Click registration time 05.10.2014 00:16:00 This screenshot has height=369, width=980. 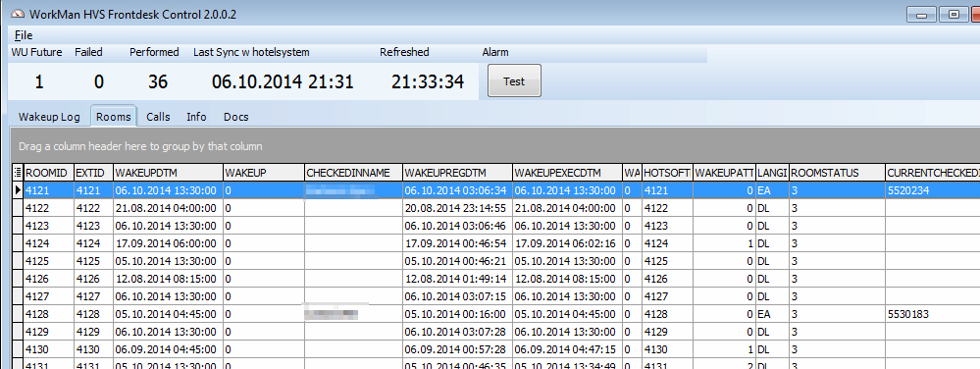pyautogui.click(x=457, y=314)
